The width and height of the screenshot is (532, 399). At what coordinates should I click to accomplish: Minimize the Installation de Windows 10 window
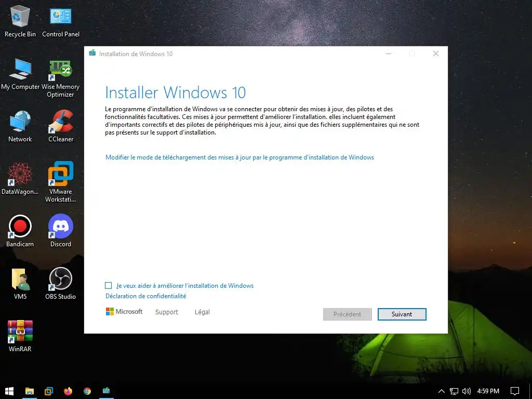(x=389, y=54)
